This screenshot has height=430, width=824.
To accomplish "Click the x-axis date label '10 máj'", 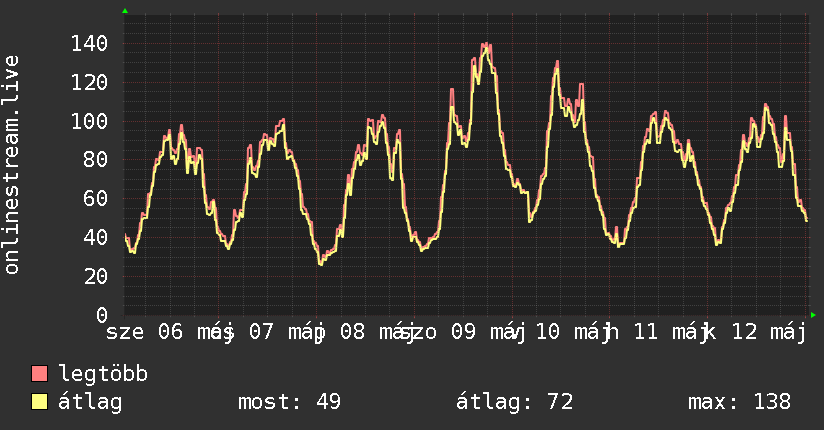I will (x=574, y=333).
